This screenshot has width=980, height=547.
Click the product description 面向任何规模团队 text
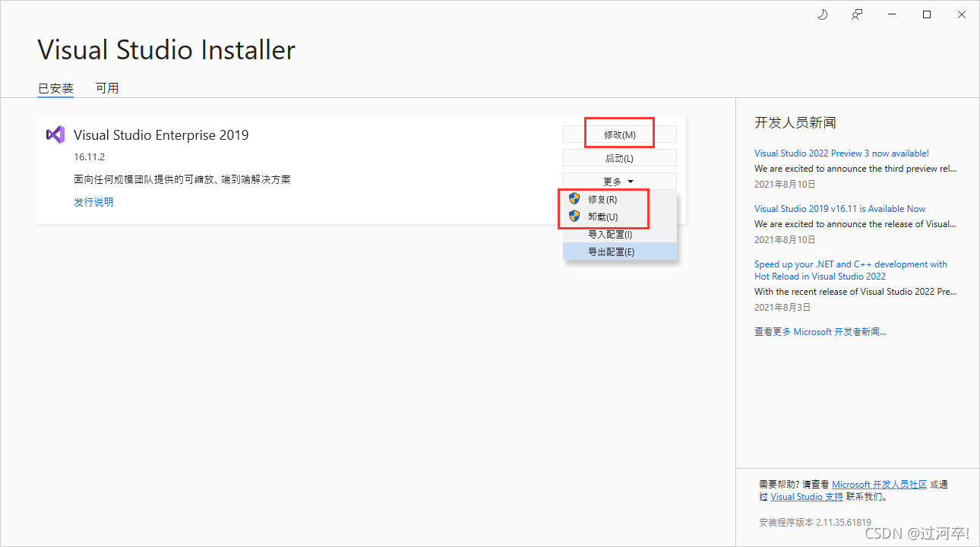click(x=182, y=180)
